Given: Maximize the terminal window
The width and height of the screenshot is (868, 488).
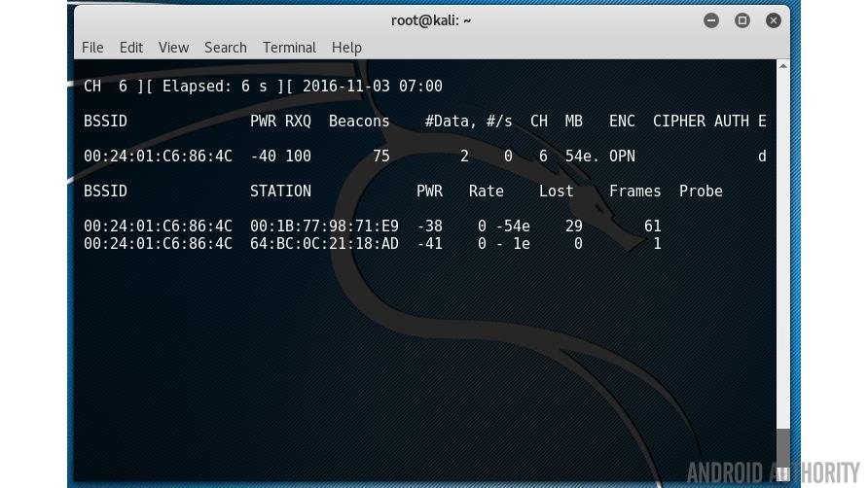Looking at the screenshot, I should (x=742, y=20).
